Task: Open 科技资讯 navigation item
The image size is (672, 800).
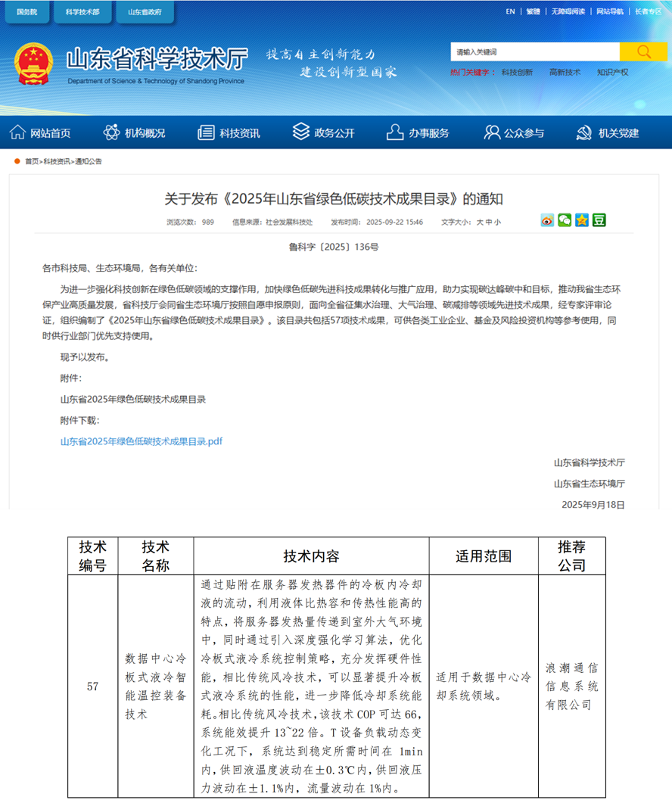Action: click(240, 133)
